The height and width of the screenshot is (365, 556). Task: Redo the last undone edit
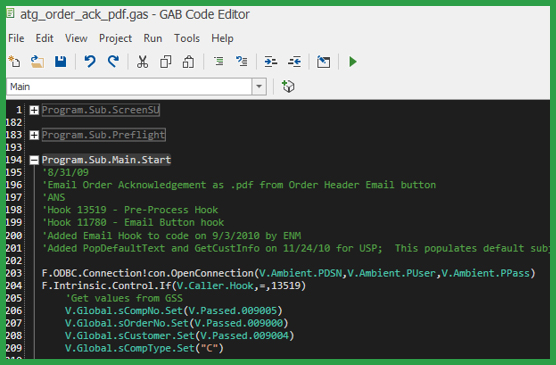(113, 62)
